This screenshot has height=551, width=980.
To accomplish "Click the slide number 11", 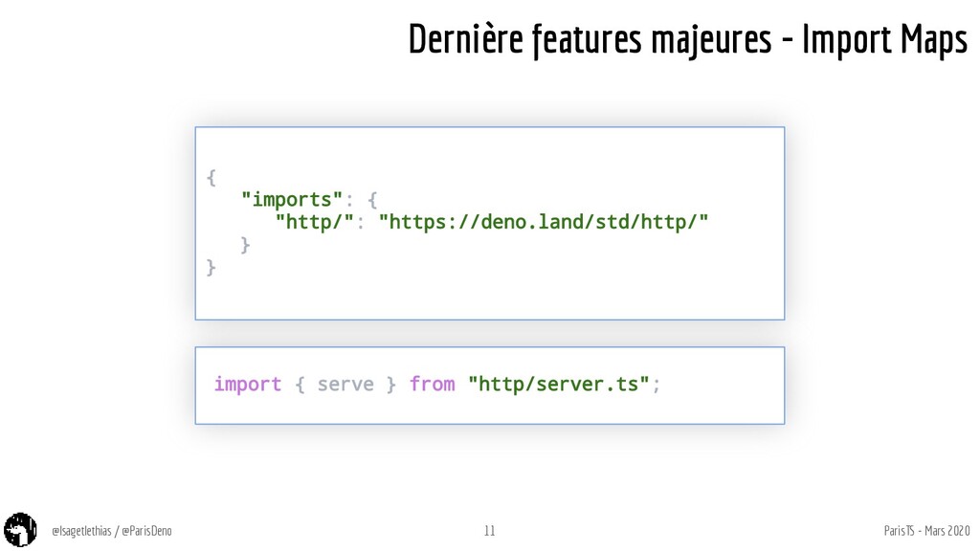I will [x=489, y=531].
